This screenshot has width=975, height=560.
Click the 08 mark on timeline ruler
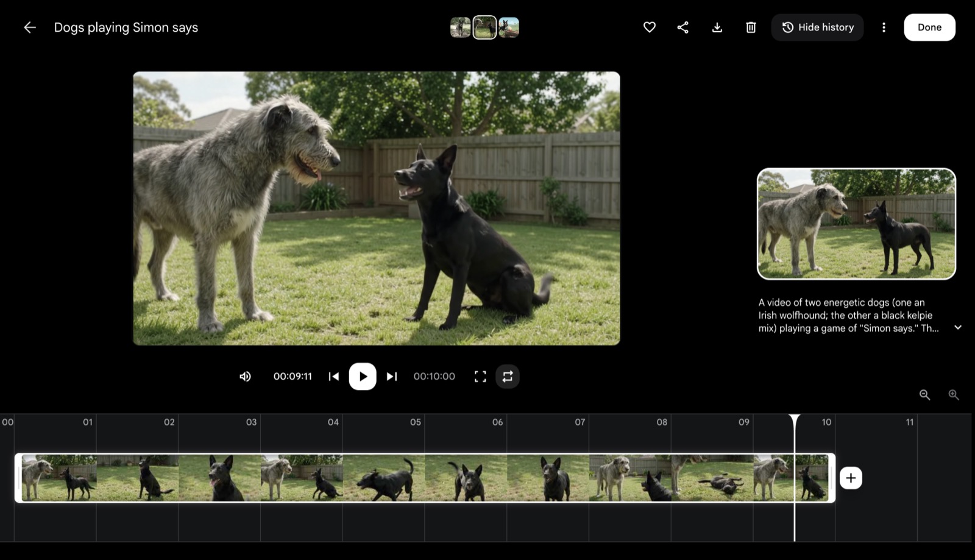(x=662, y=422)
